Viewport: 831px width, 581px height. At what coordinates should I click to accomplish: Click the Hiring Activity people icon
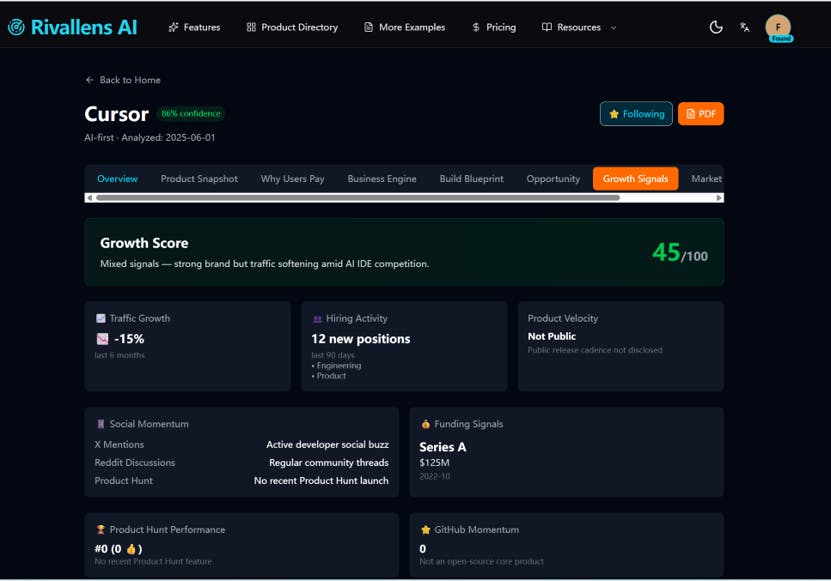[317, 319]
